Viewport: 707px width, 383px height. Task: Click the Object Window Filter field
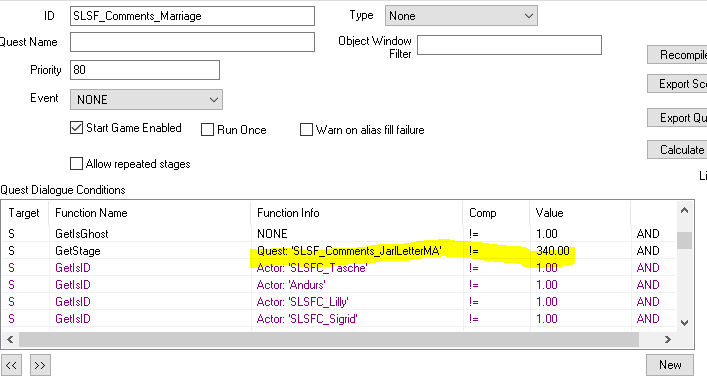(509, 45)
